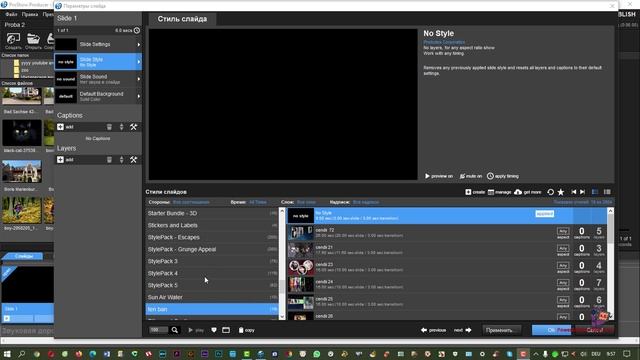
Task: Click the WhatsApp icon in taskbar
Action: coord(317,354)
